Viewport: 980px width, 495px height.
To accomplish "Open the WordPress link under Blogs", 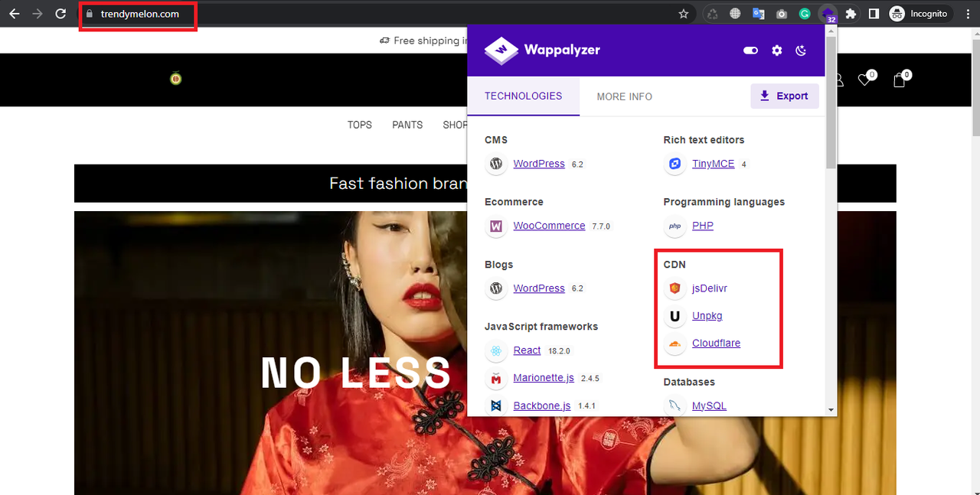I will click(x=539, y=288).
